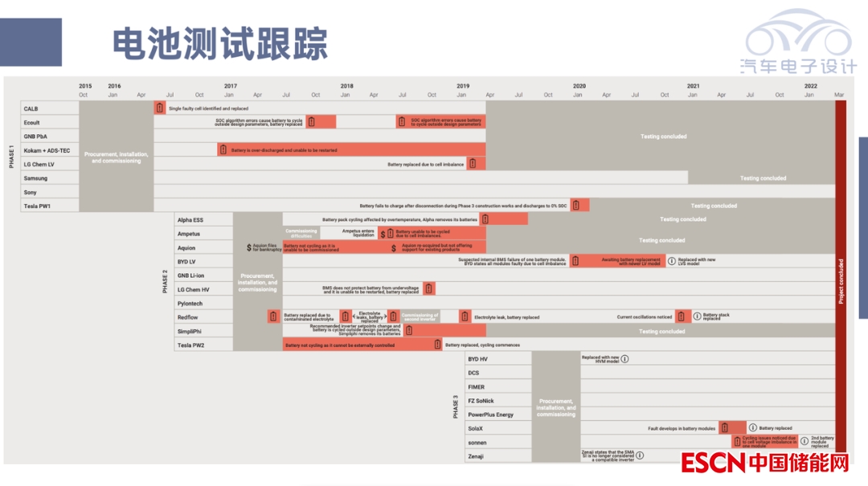The width and height of the screenshot is (868, 486).
Task: Click the slide title 电池测试跟踪
Action: [219, 43]
